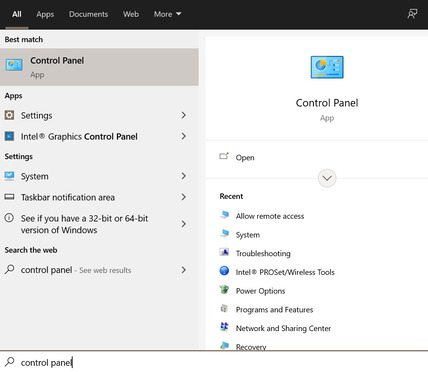
Task: Expand the System settings result arrow
Action: tap(184, 176)
